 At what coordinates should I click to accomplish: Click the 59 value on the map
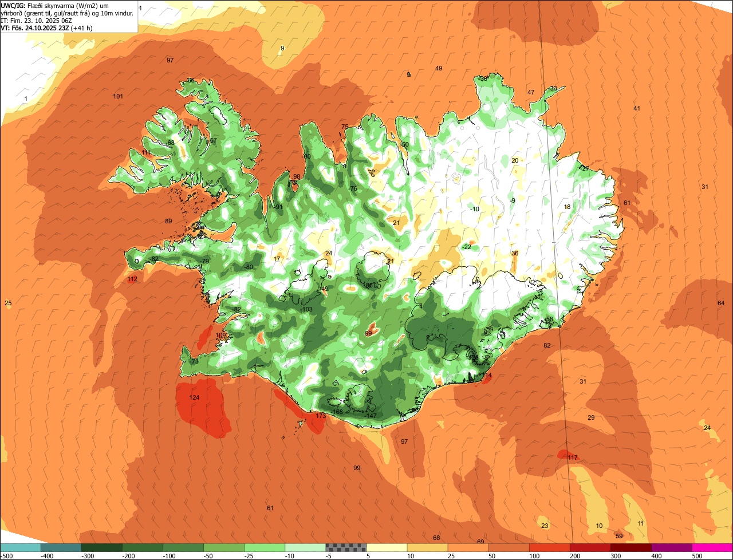(619, 536)
